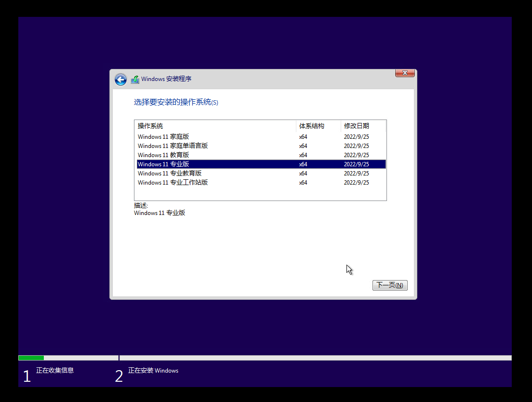Click the step 2 numbered indicator at bottom
Viewport: 532px width, 402px height.
pyautogui.click(x=119, y=375)
